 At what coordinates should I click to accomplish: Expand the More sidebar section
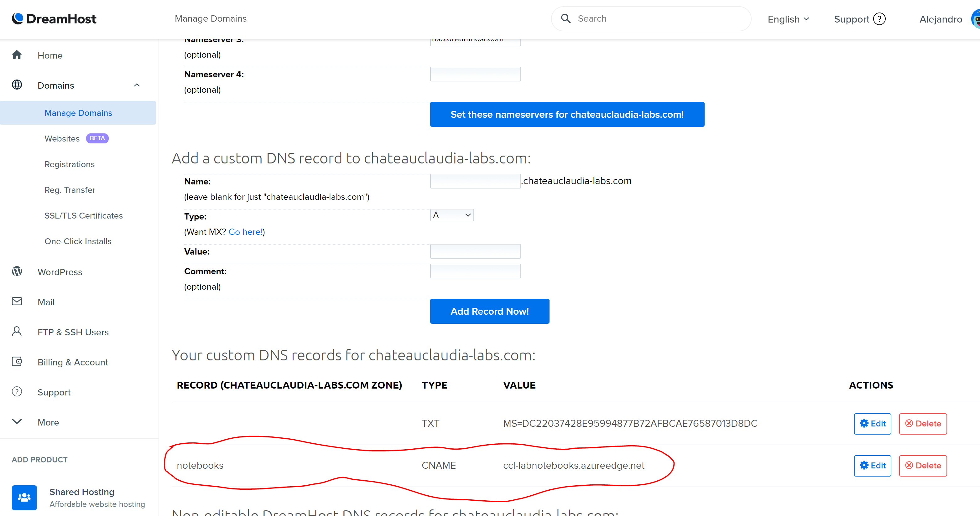tap(17, 422)
